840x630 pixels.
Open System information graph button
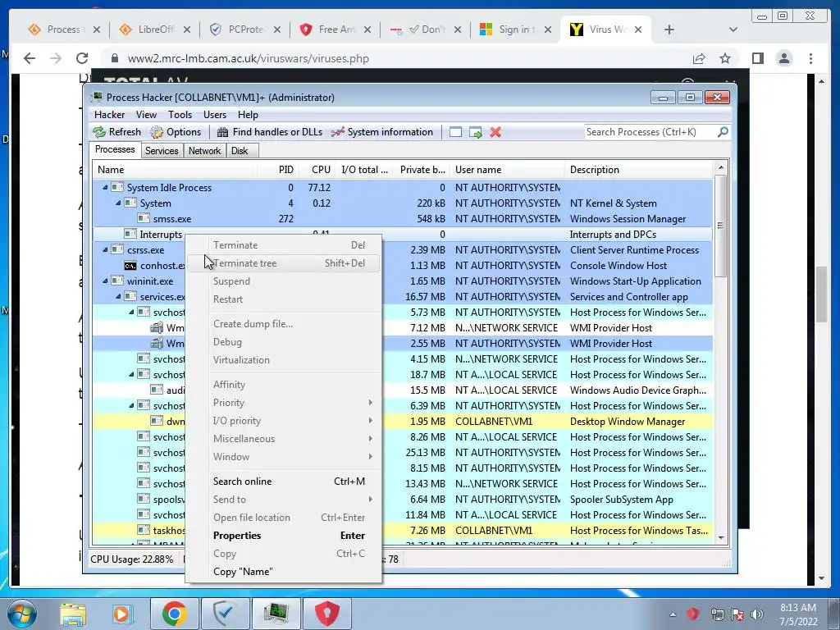382,132
